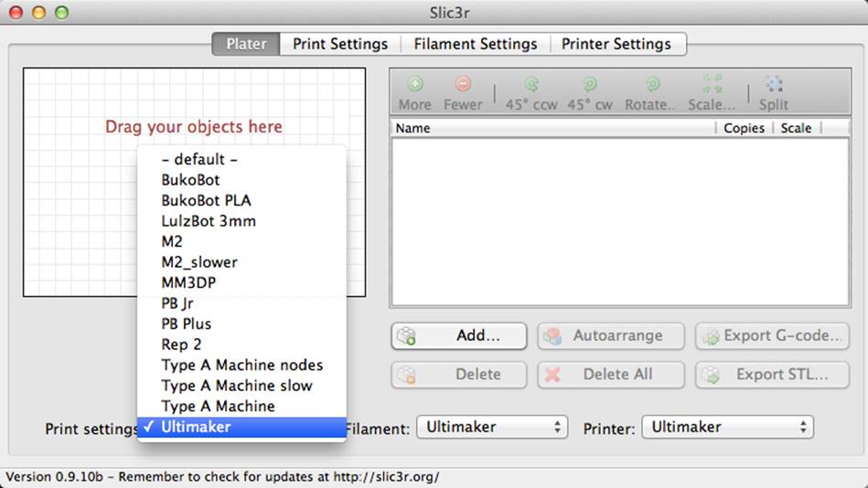
Task: Open the Printer dropdown
Action: coord(727,427)
